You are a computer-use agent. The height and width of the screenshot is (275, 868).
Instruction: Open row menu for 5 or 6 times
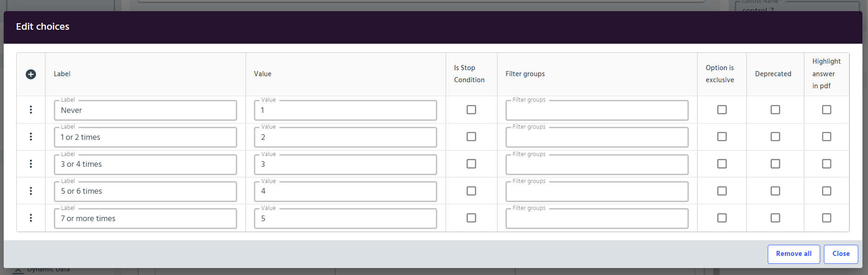pyautogui.click(x=31, y=191)
